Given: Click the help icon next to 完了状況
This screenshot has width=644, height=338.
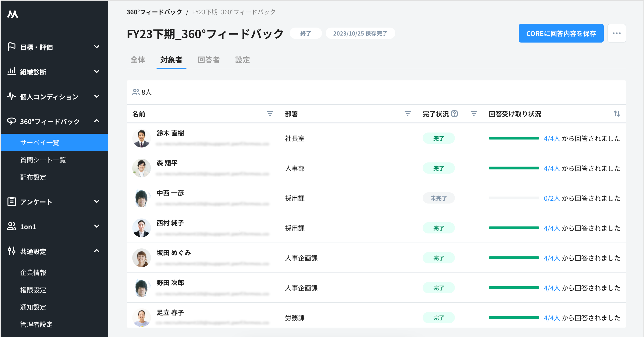Looking at the screenshot, I should (x=454, y=114).
